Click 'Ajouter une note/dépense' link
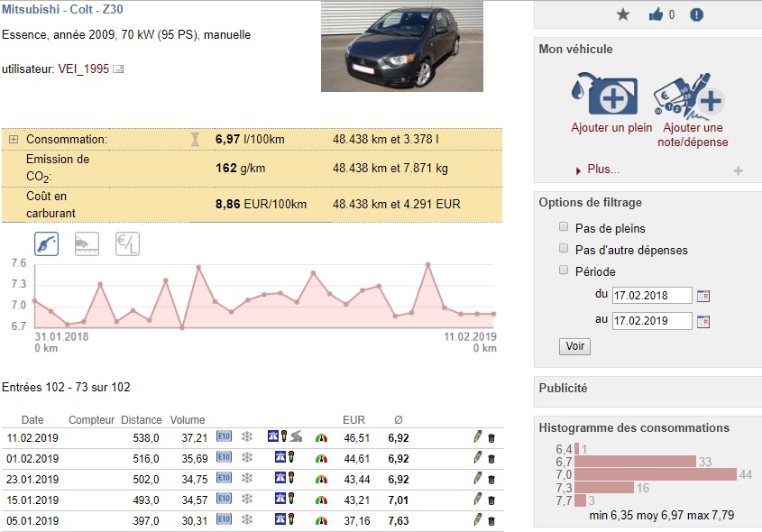Screen dimensions: 762x532 pos(693,135)
